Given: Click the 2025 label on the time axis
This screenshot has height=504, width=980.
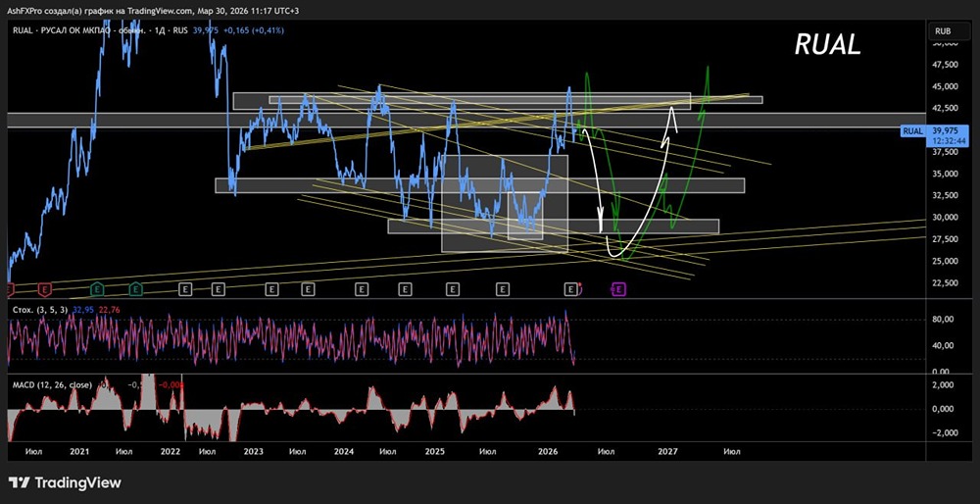Looking at the screenshot, I should pos(434,451).
